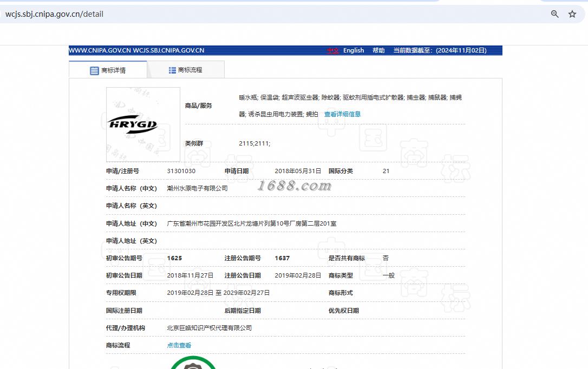Screen dimensions: 588x369
Task: Click the 商品/服务 label
Action: coord(198,106)
